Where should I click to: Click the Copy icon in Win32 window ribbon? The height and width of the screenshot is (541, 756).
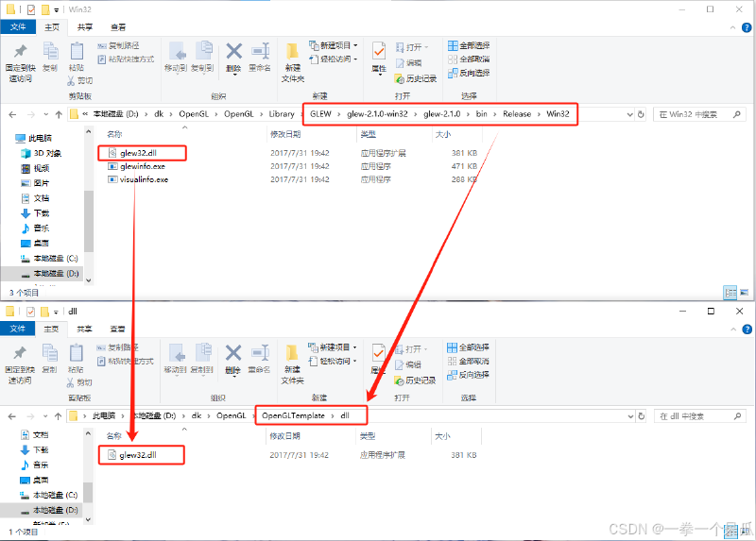(50, 57)
